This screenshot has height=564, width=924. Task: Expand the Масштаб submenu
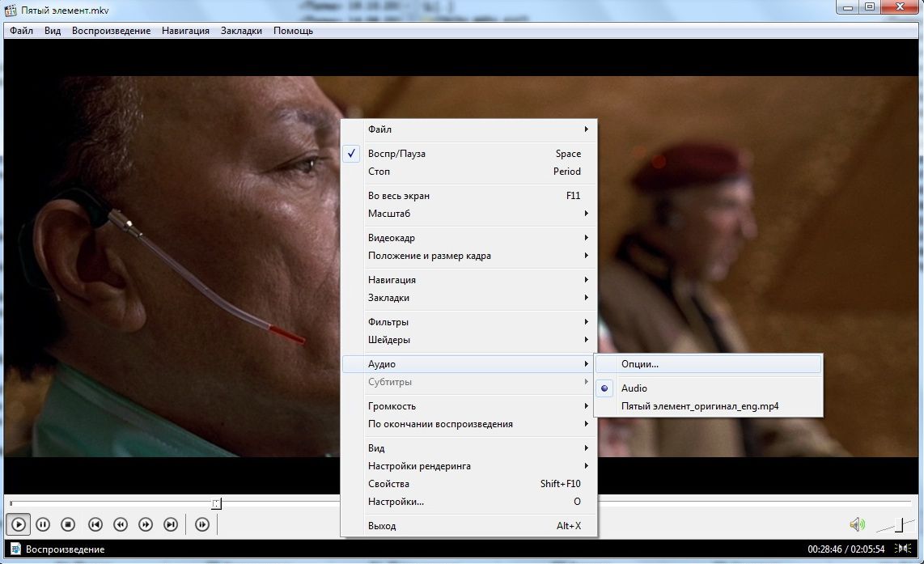pyautogui.click(x=469, y=214)
